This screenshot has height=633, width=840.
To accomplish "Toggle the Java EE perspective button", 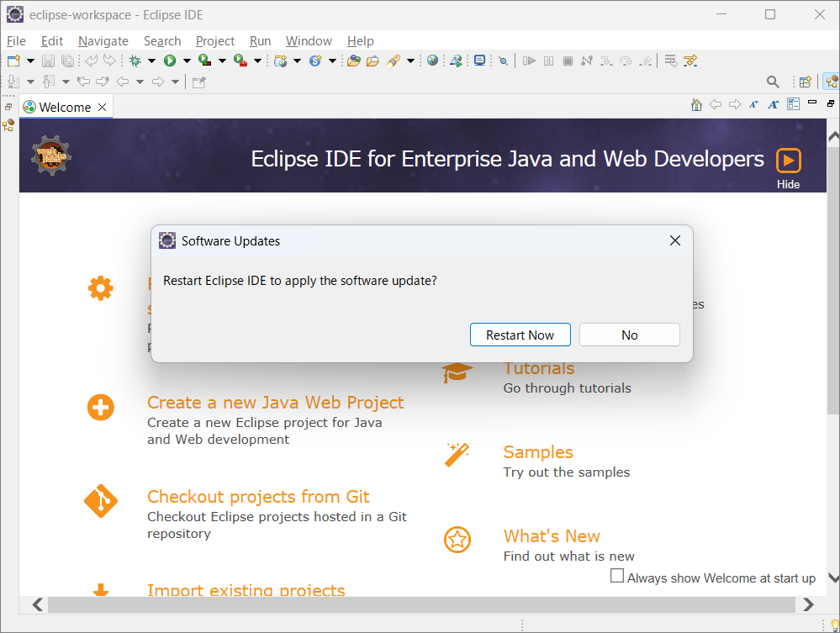I will tap(832, 82).
